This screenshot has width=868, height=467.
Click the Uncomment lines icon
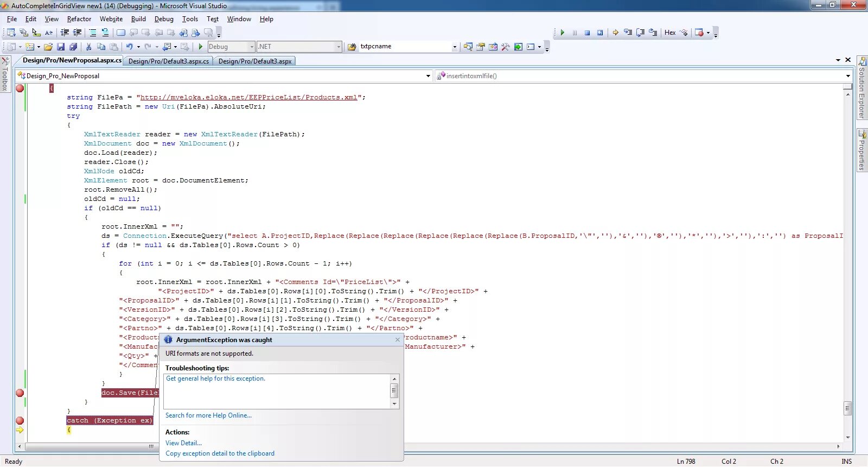tap(105, 33)
